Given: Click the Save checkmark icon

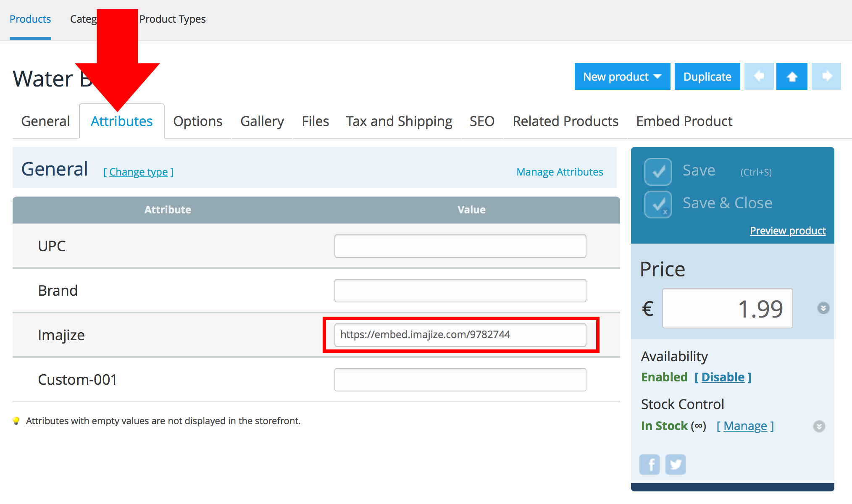Looking at the screenshot, I should [x=658, y=171].
